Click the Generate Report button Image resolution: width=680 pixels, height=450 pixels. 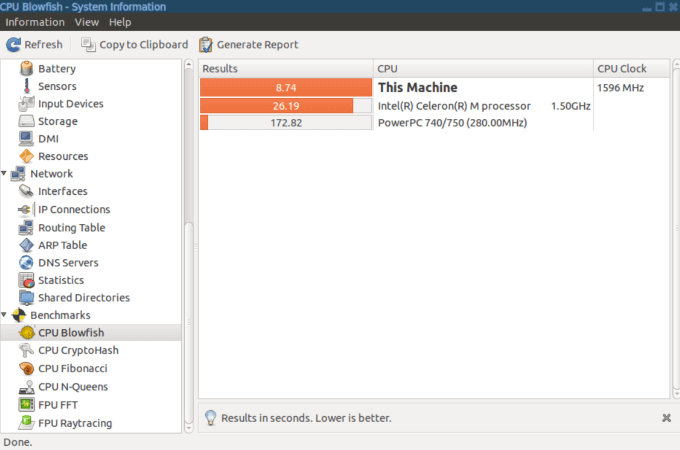pyautogui.click(x=248, y=44)
